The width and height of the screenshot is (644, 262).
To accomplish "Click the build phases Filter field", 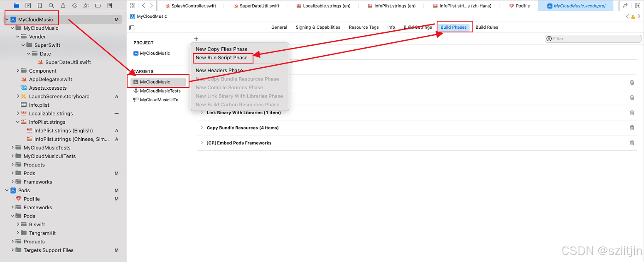I will click(593, 39).
